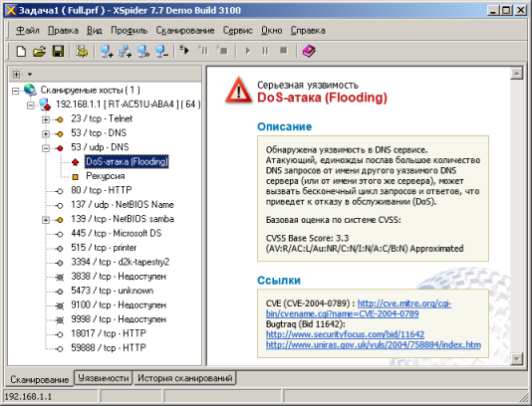Switch to the Уязвимости tab
This screenshot has width=532, height=406.
coord(104,378)
